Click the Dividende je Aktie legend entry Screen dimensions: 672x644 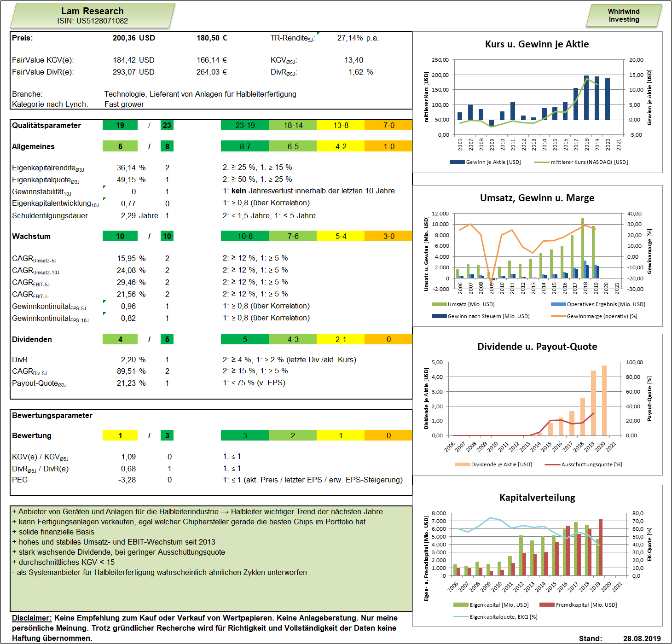click(493, 464)
